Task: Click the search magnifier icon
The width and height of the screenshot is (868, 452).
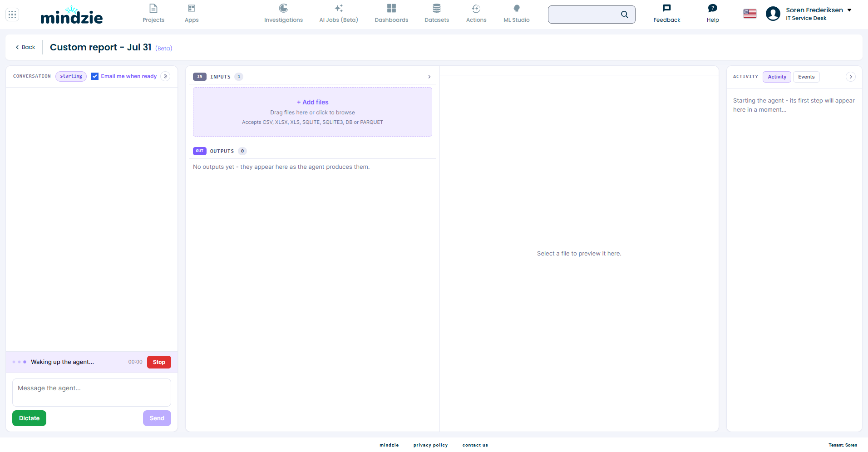Action: click(625, 15)
